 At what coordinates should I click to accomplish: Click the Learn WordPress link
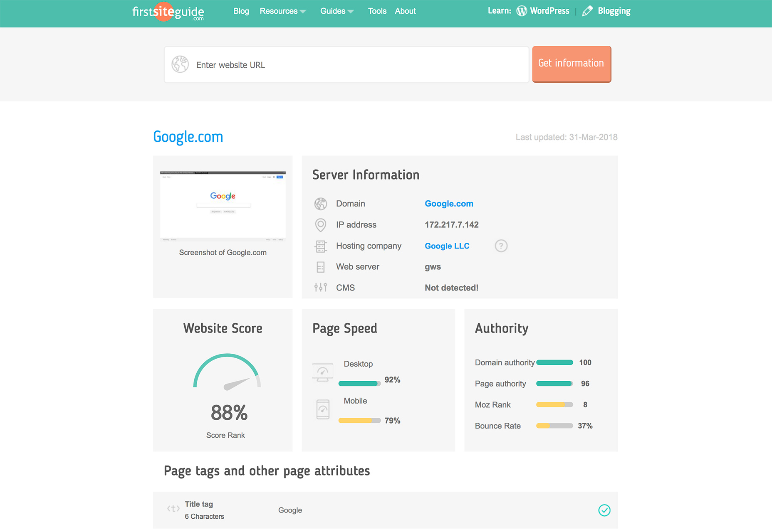[543, 11]
